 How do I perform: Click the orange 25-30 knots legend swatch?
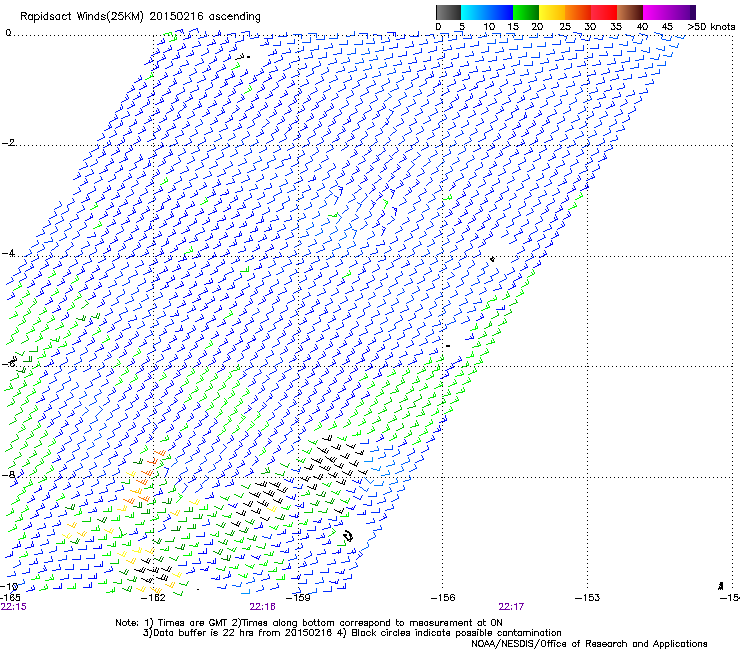(x=578, y=12)
